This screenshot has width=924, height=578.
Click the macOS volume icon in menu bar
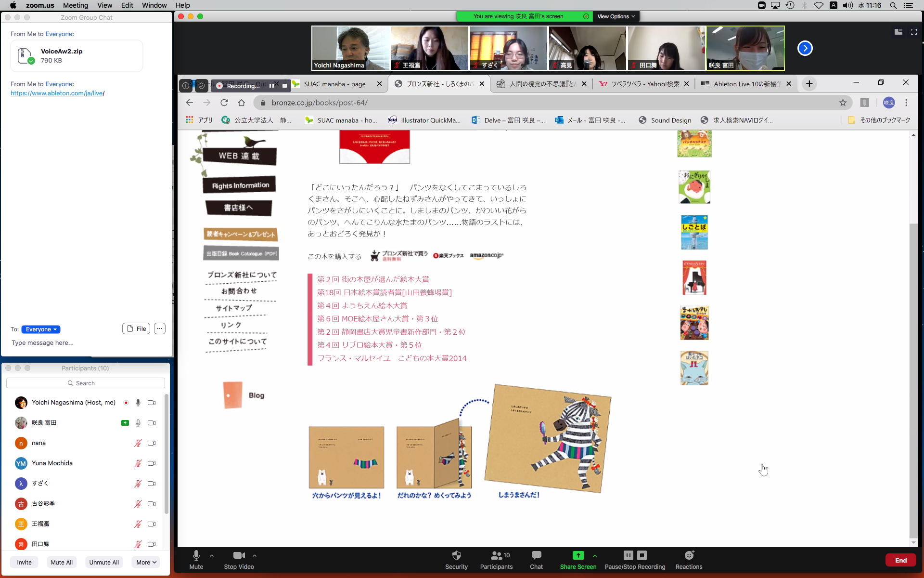click(x=848, y=5)
